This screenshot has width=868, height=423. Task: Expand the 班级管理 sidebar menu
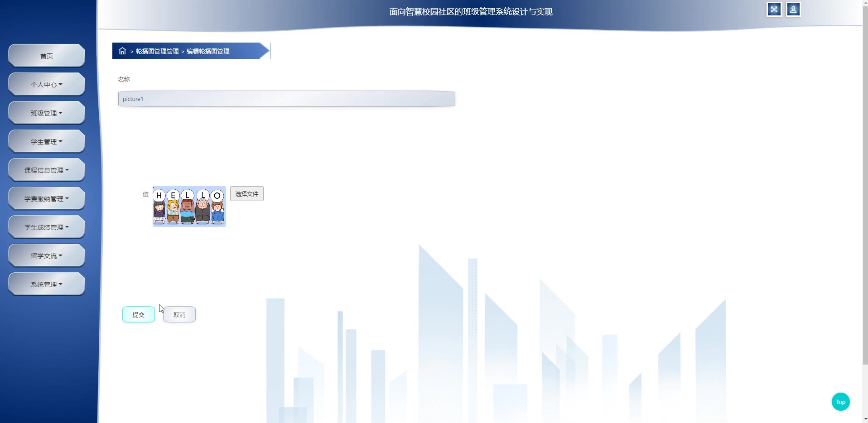point(47,113)
